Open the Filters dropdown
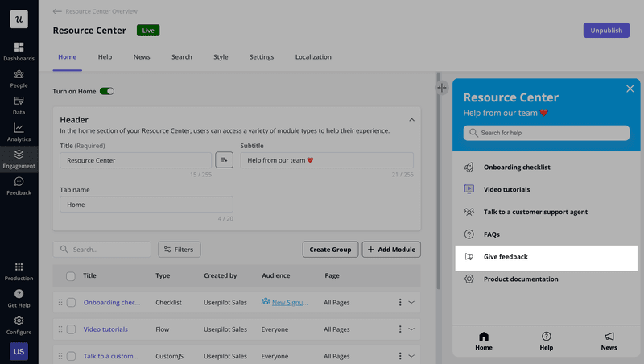The height and width of the screenshot is (364, 644). [179, 250]
